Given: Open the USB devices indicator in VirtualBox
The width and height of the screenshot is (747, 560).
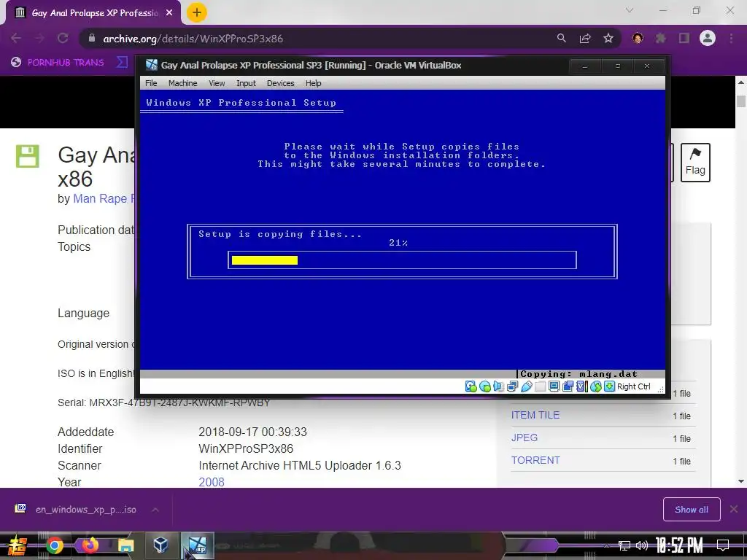Looking at the screenshot, I should click(x=526, y=386).
